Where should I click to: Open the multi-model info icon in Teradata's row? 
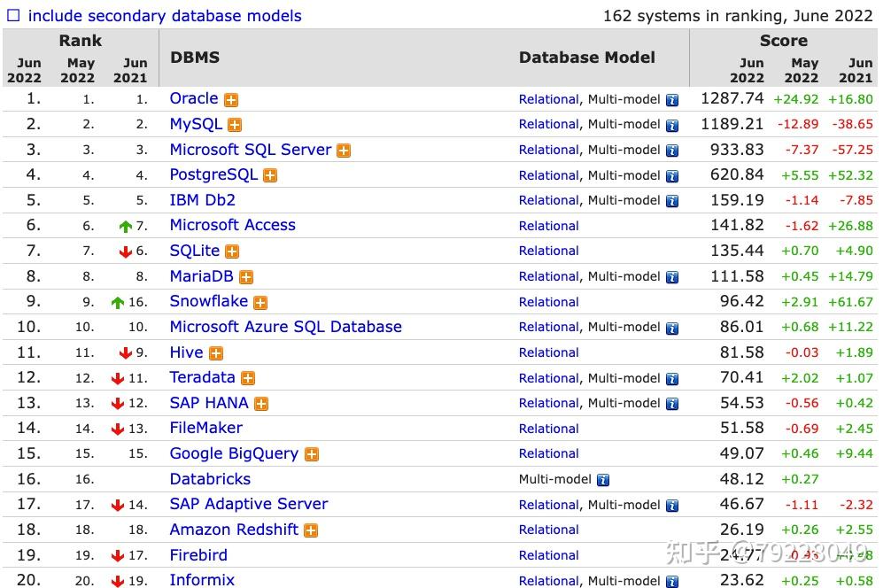672,379
